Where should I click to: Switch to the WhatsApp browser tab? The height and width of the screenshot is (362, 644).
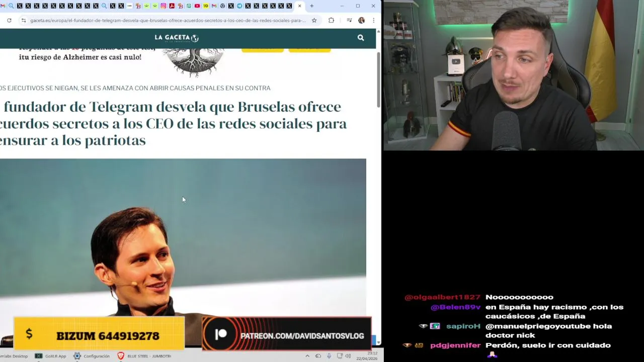(x=189, y=6)
